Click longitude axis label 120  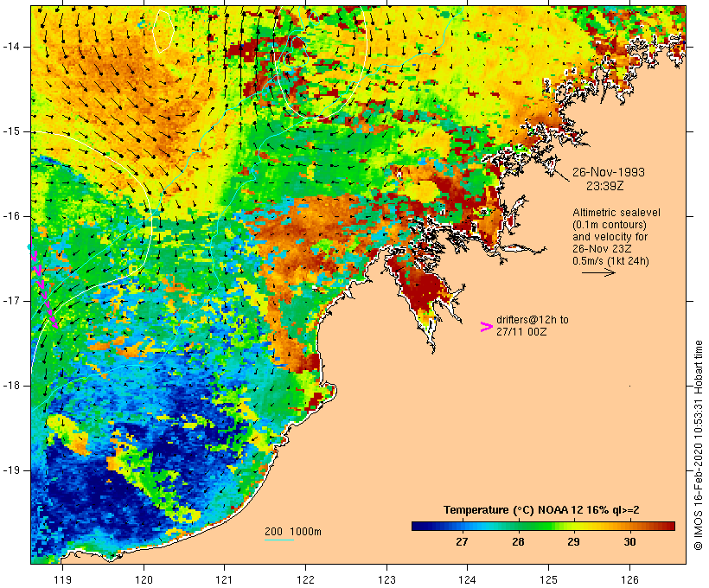[x=144, y=579]
